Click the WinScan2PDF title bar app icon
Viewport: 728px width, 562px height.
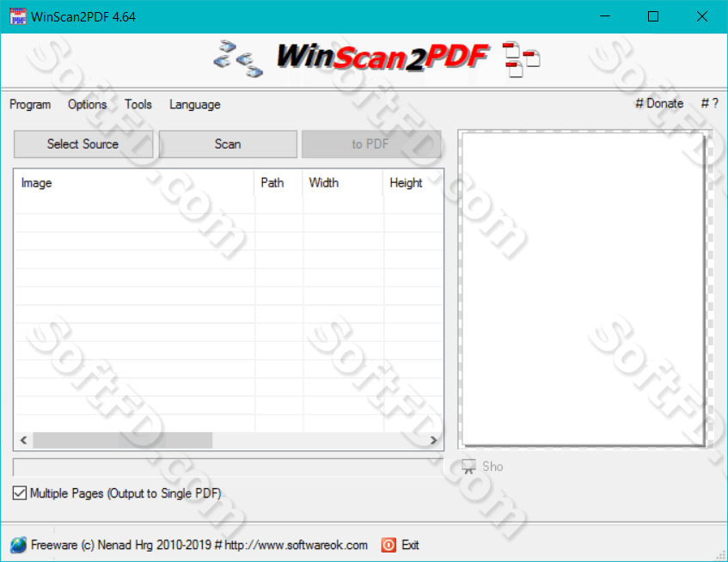click(x=18, y=16)
